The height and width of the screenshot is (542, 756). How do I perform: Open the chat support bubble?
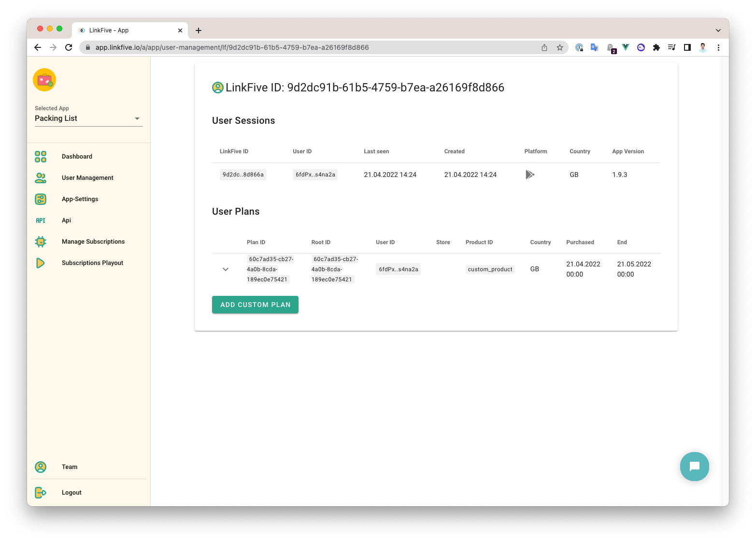pyautogui.click(x=695, y=467)
